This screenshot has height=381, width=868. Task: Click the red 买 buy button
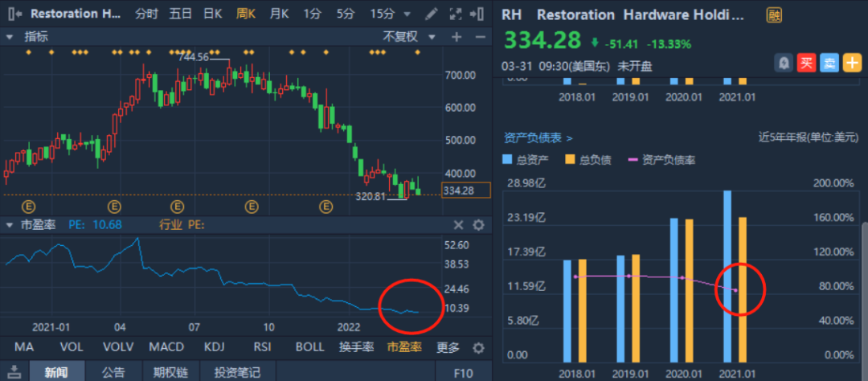(x=806, y=63)
